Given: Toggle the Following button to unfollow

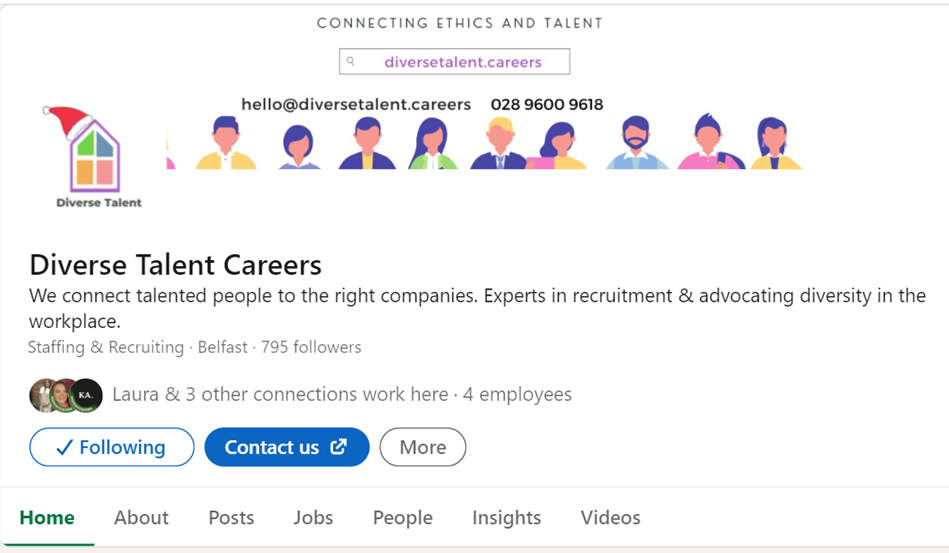Looking at the screenshot, I should (x=112, y=447).
